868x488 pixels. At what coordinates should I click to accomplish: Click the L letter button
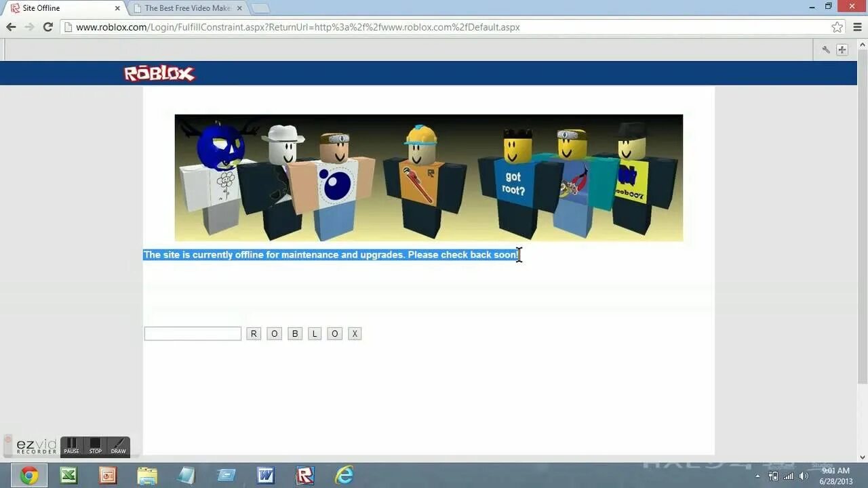tap(315, 333)
